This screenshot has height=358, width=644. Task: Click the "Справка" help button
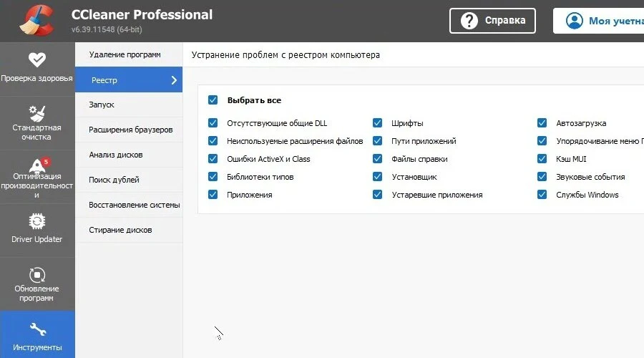[x=492, y=21]
